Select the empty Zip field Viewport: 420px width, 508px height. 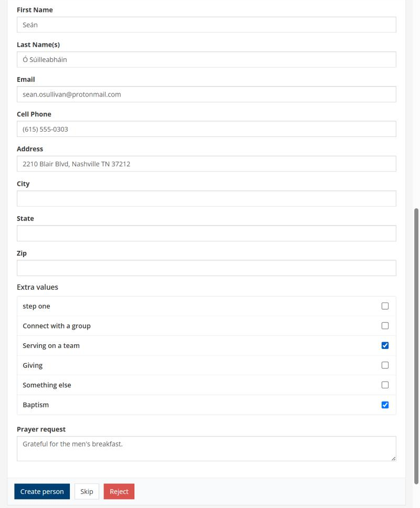pos(206,268)
